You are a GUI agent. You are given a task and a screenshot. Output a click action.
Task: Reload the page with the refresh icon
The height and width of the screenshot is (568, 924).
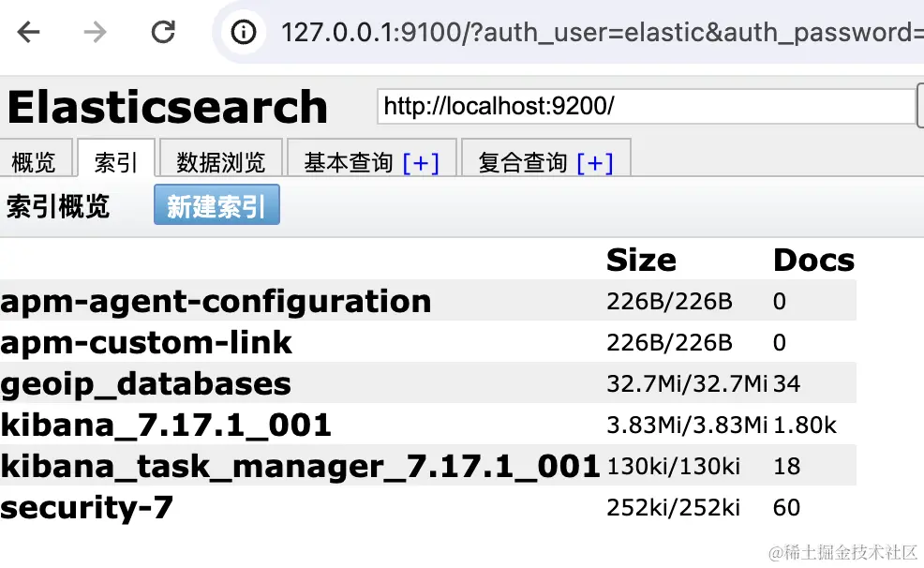click(x=163, y=32)
